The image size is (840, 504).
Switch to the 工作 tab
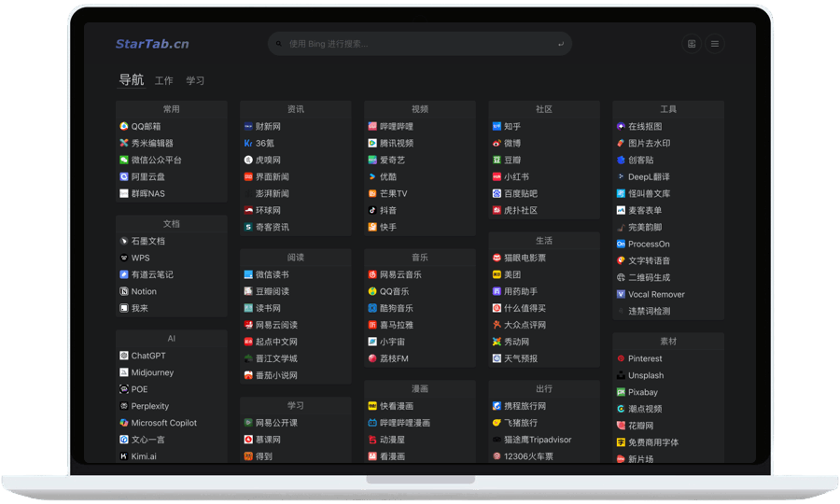(164, 81)
